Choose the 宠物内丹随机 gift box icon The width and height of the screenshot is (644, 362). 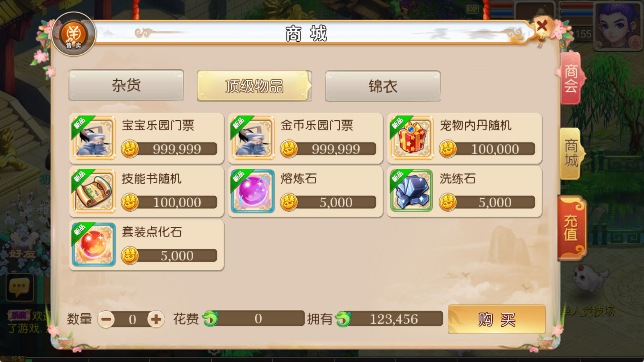412,138
